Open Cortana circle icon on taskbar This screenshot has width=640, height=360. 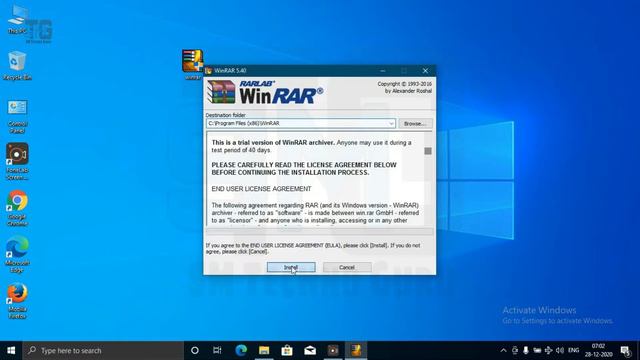(195, 351)
